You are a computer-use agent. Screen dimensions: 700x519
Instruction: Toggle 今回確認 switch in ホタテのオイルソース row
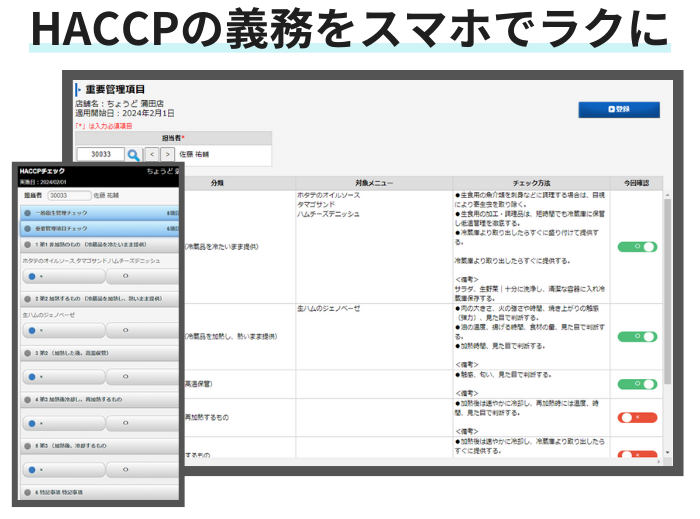(637, 247)
